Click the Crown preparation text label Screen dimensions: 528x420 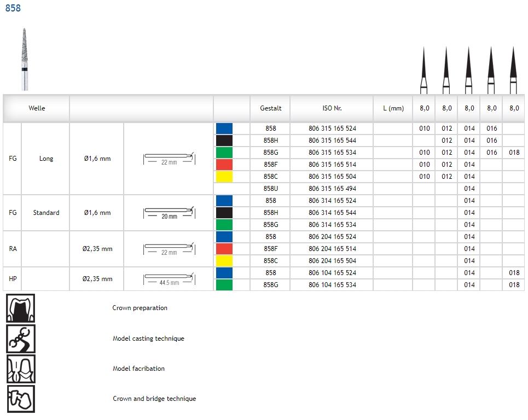point(140,308)
